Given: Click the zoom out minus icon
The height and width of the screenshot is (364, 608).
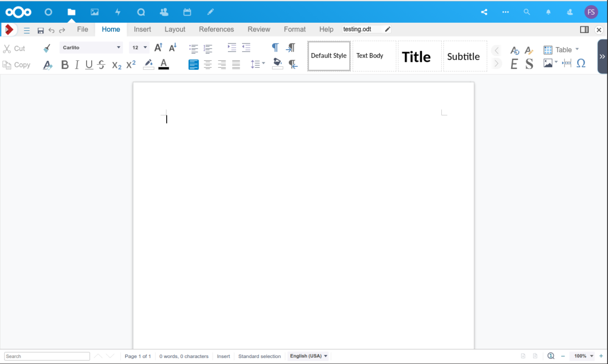Looking at the screenshot, I should coord(563,356).
